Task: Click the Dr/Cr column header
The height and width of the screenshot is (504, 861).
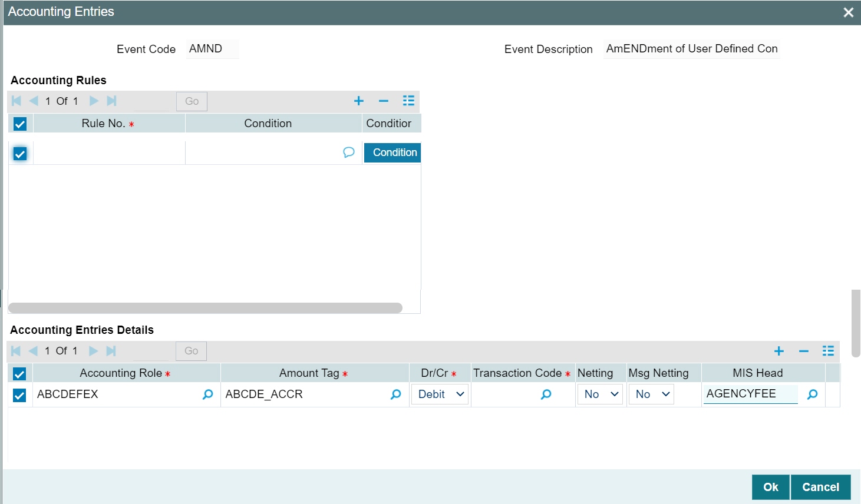Action: pyautogui.click(x=440, y=373)
